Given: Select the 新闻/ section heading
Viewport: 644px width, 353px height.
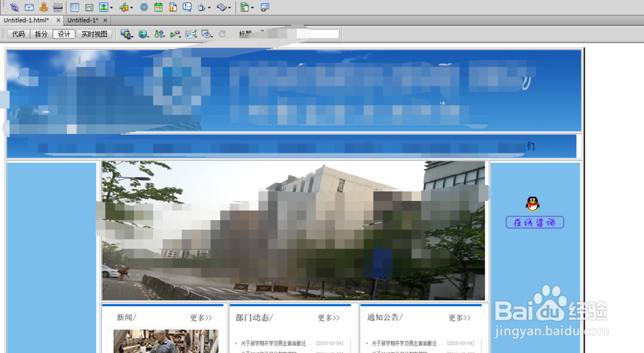Looking at the screenshot, I should pyautogui.click(x=126, y=317).
